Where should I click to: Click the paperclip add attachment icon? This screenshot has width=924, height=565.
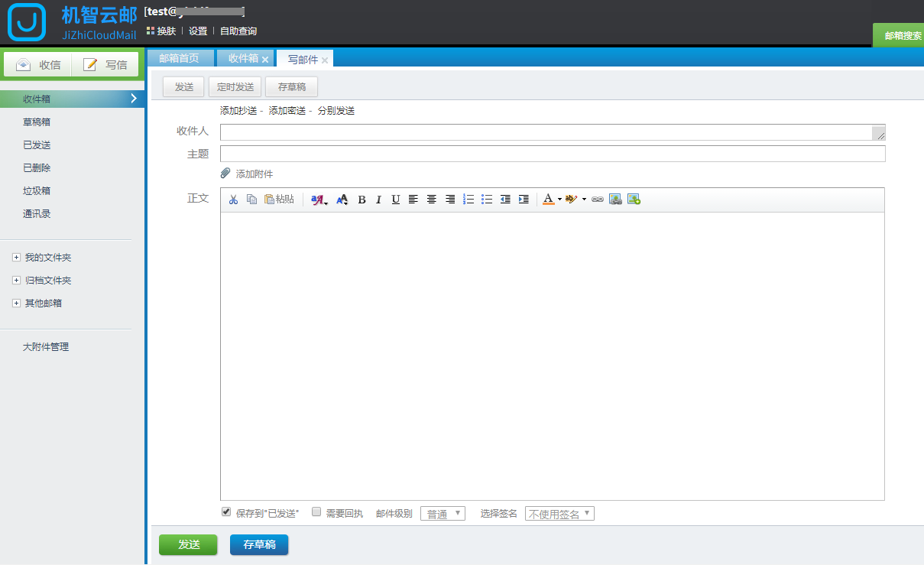click(225, 174)
